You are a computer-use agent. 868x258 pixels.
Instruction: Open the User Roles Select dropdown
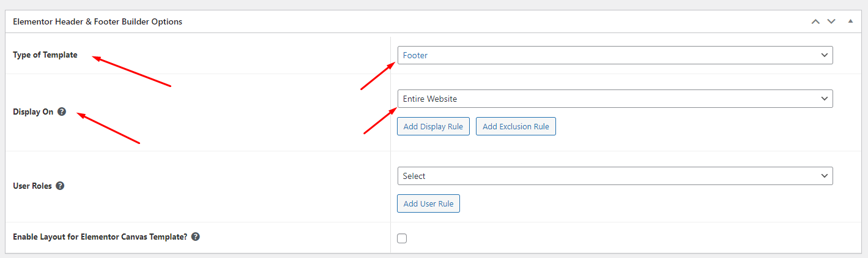coord(614,176)
